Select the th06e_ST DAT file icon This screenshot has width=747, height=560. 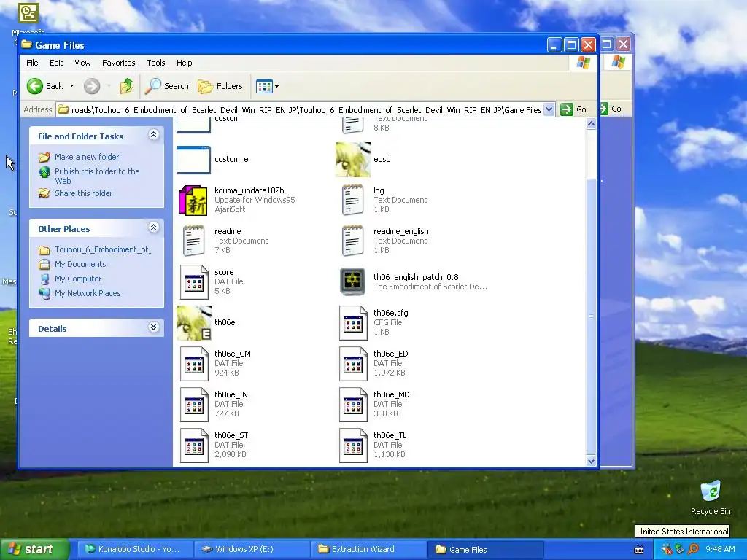[x=194, y=446]
